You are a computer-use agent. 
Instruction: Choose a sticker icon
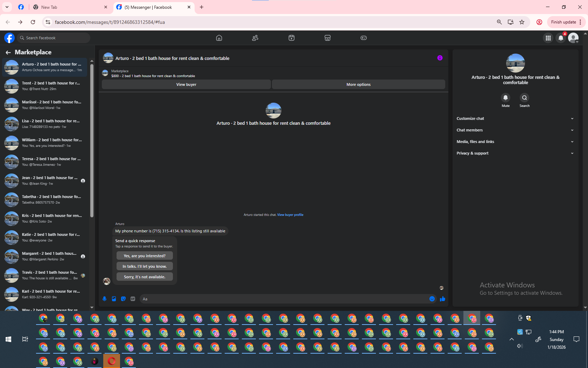(x=123, y=299)
